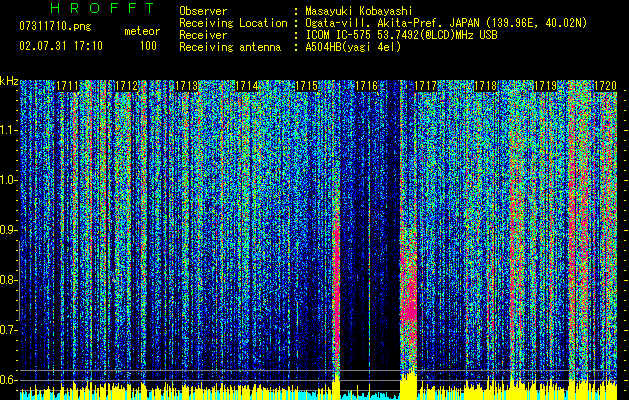Click the 1718 time marker
The image size is (629, 400).
click(485, 86)
